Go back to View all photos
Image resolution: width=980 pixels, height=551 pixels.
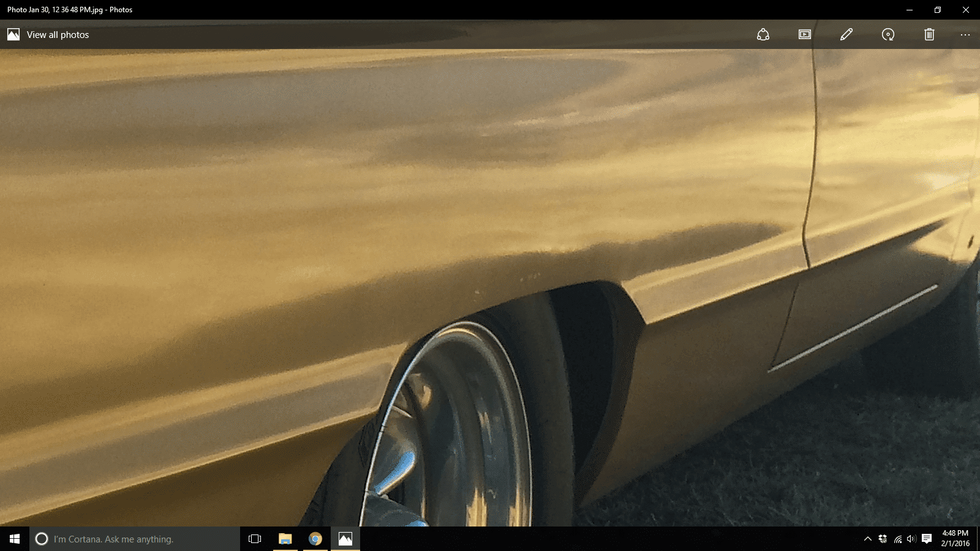49,35
